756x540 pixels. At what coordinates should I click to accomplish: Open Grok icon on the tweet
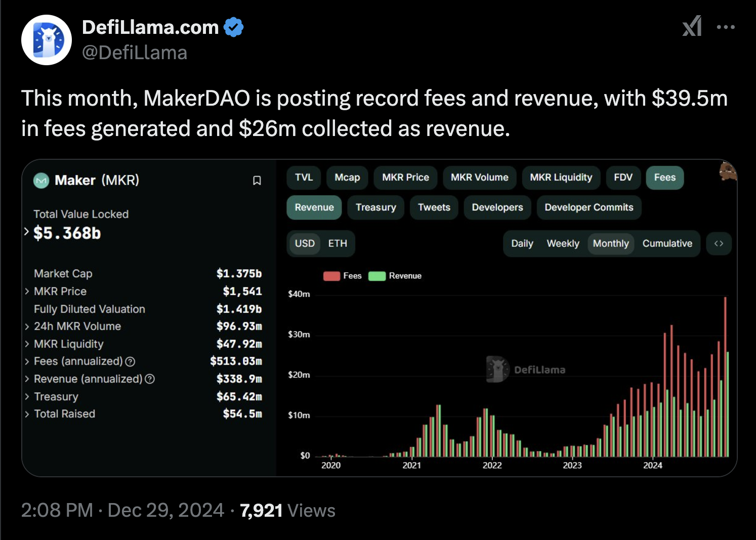(692, 26)
